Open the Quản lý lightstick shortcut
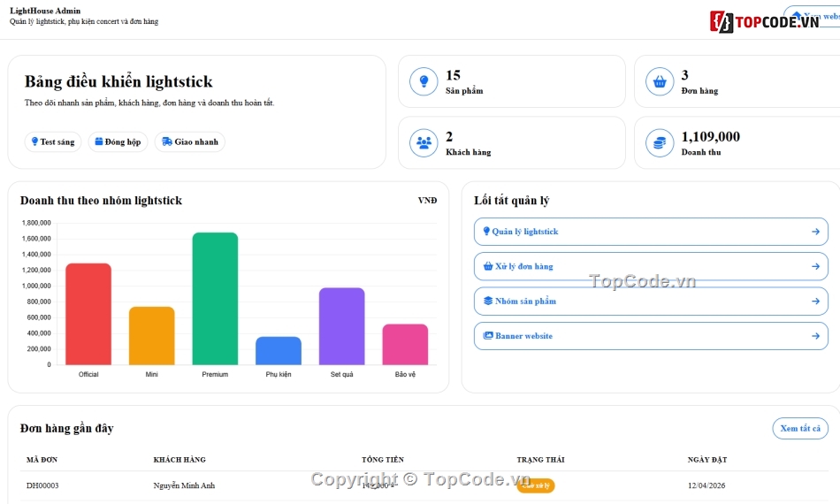840x504 pixels. (651, 232)
